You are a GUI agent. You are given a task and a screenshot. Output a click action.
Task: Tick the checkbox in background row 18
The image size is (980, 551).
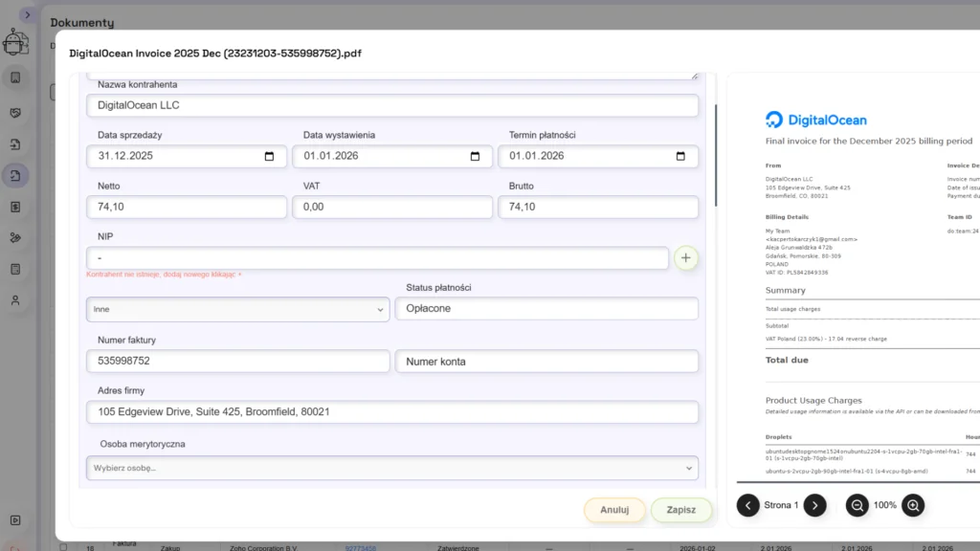click(63, 547)
